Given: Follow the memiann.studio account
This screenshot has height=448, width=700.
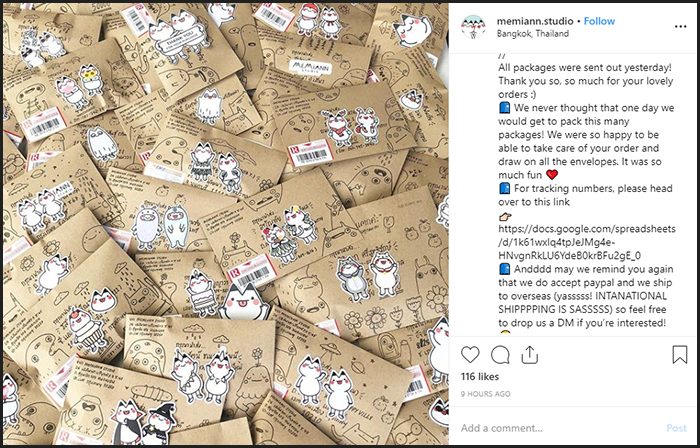Looking at the screenshot, I should (x=600, y=21).
